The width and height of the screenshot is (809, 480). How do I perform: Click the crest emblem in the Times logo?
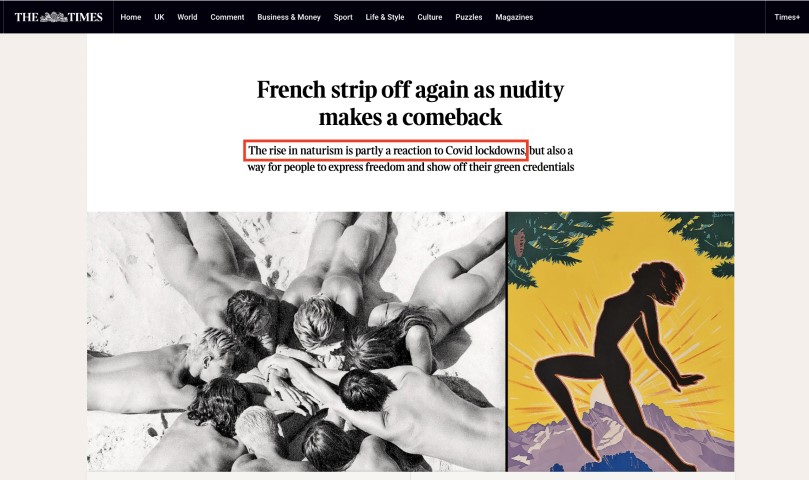pyautogui.click(x=54, y=17)
